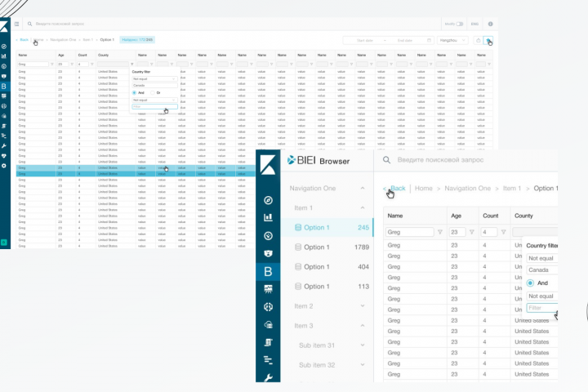Click Home breadcrumb in enlarged view
The height and width of the screenshot is (392, 588).
423,189
